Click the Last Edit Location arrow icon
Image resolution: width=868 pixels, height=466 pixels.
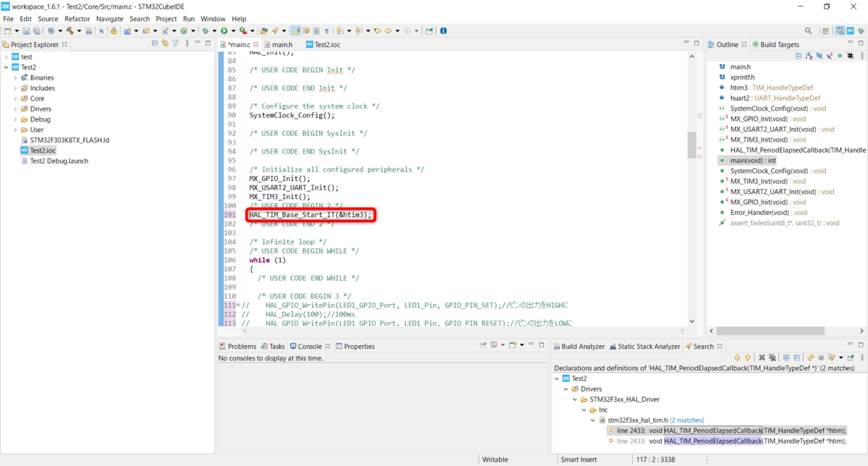[378, 31]
